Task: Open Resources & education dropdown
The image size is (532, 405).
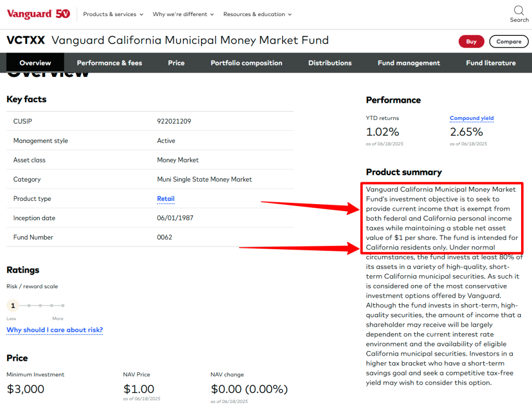Action: click(x=257, y=15)
